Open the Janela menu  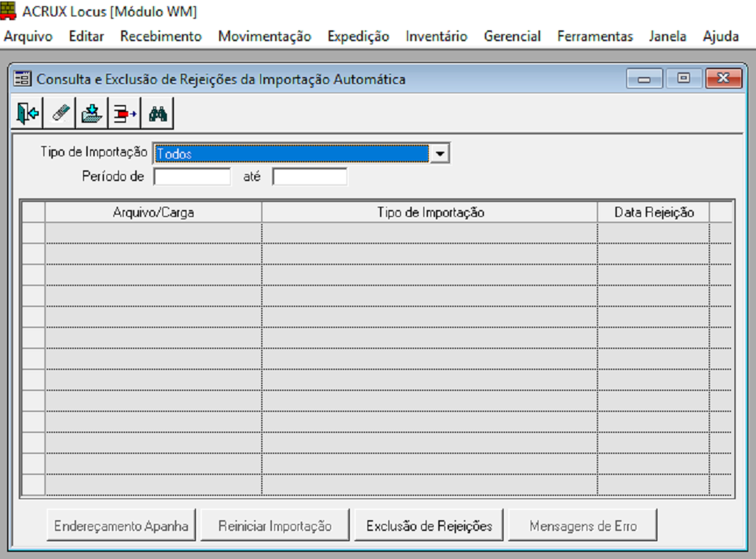point(667,37)
